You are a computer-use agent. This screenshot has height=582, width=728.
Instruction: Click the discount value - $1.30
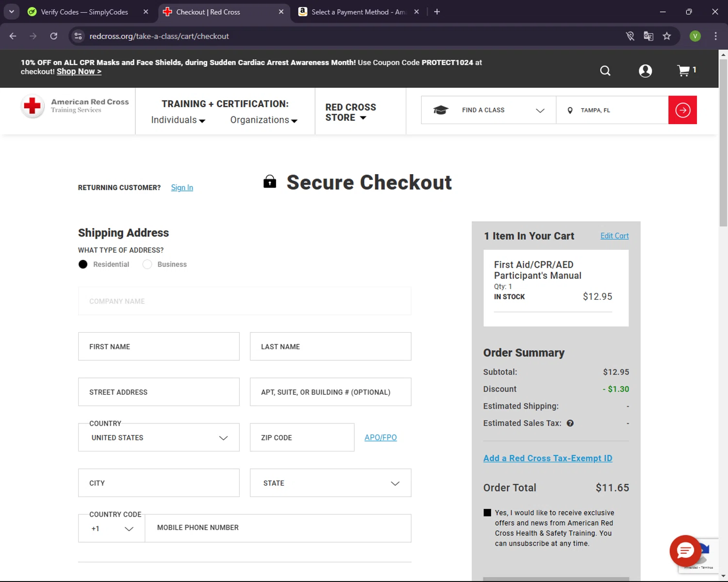(x=616, y=389)
